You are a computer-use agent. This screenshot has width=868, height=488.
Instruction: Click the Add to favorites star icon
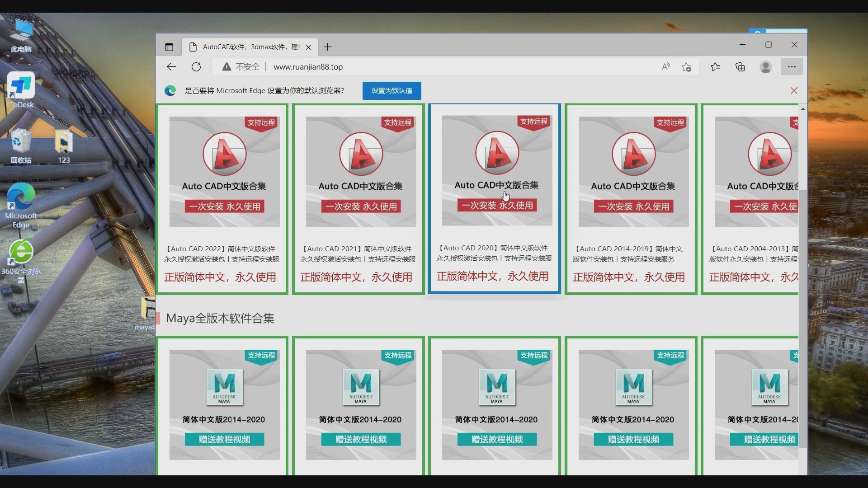click(x=686, y=66)
